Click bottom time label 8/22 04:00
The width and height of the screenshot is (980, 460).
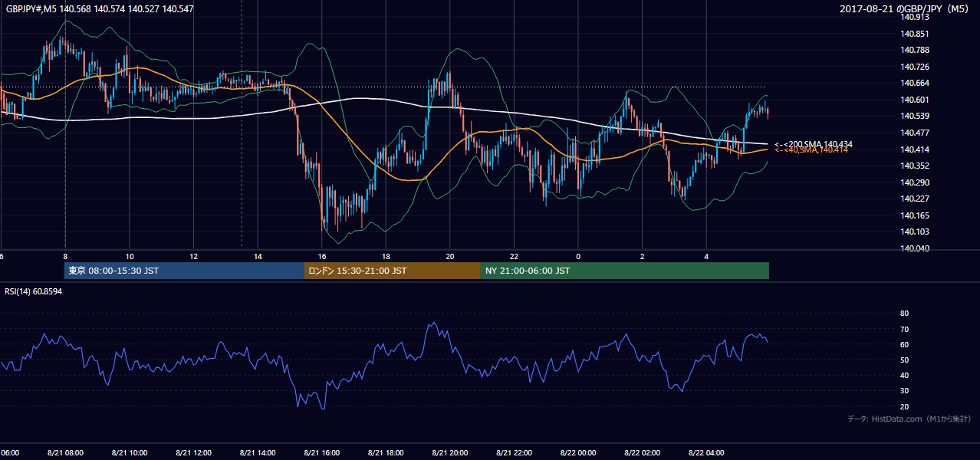click(x=706, y=453)
